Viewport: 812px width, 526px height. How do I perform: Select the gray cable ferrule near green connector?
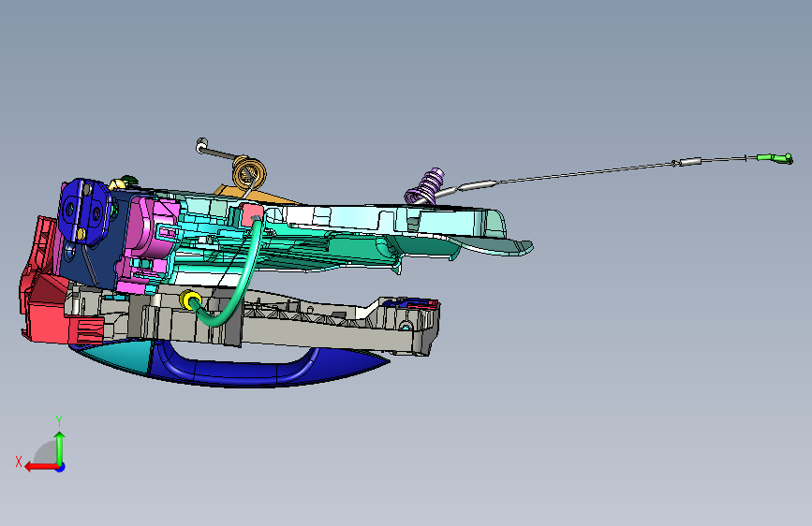690,162
